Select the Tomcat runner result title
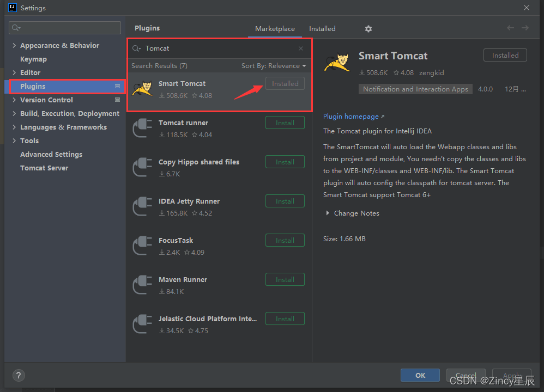This screenshot has width=544, height=392. coord(183,122)
